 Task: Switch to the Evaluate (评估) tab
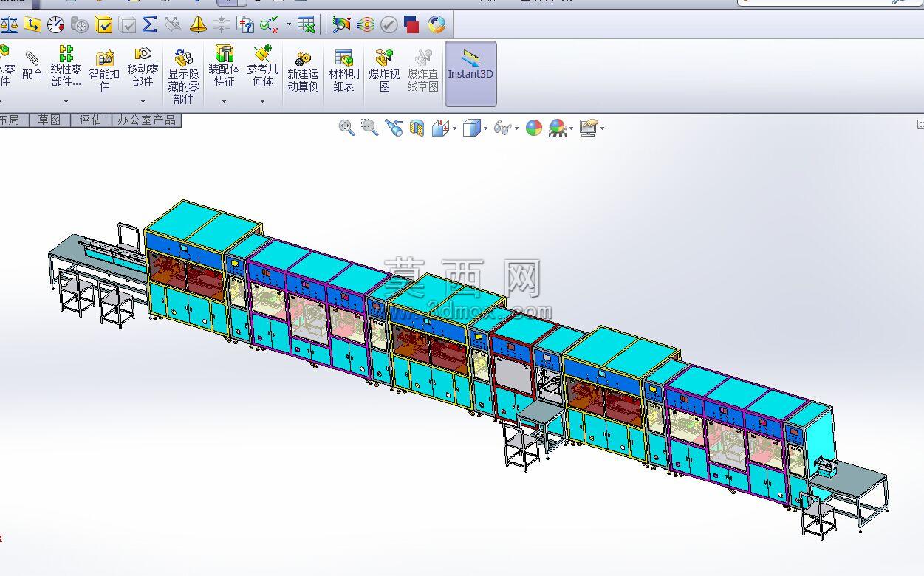pyautogui.click(x=91, y=120)
